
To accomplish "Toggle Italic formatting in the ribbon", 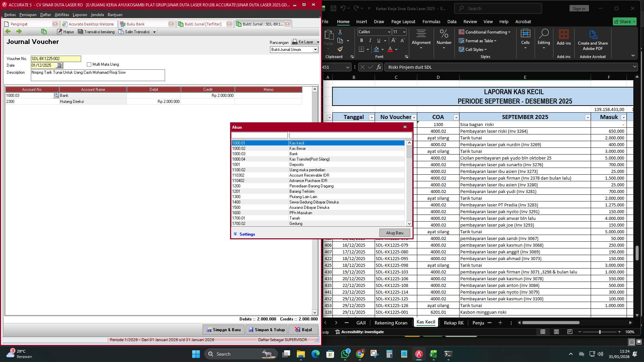I will click(370, 40).
